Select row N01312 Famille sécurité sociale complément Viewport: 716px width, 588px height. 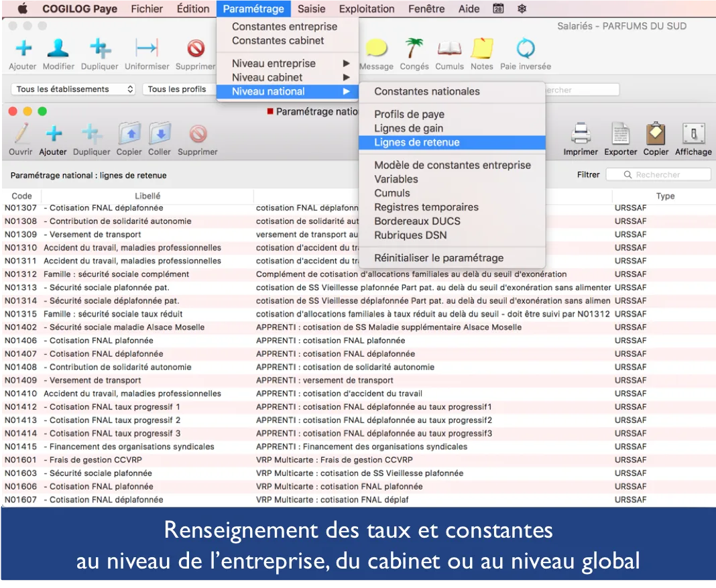coord(358,274)
